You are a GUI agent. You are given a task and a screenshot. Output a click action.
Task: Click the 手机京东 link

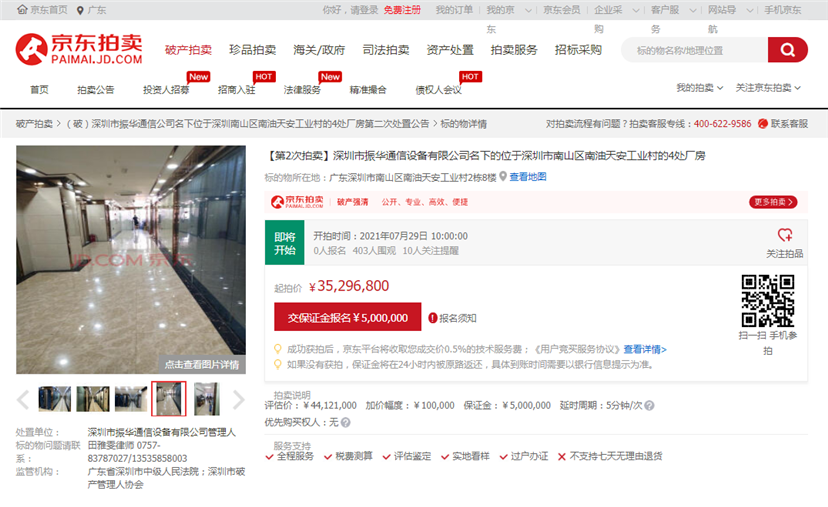783,10
